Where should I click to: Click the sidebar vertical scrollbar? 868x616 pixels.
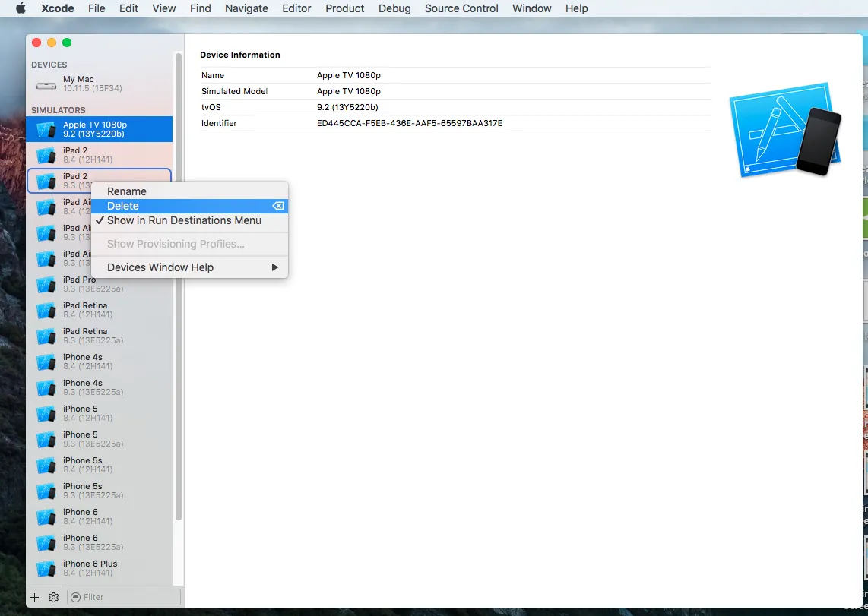pos(179,286)
